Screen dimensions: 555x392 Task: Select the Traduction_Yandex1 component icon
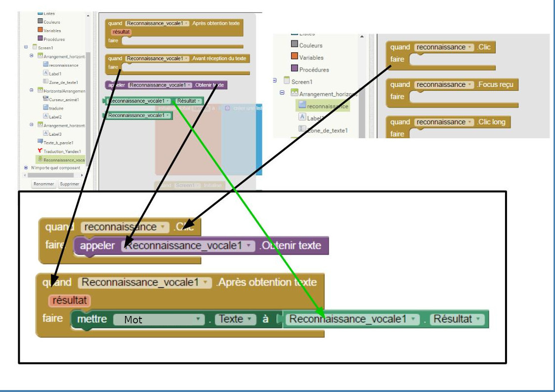click(x=40, y=151)
